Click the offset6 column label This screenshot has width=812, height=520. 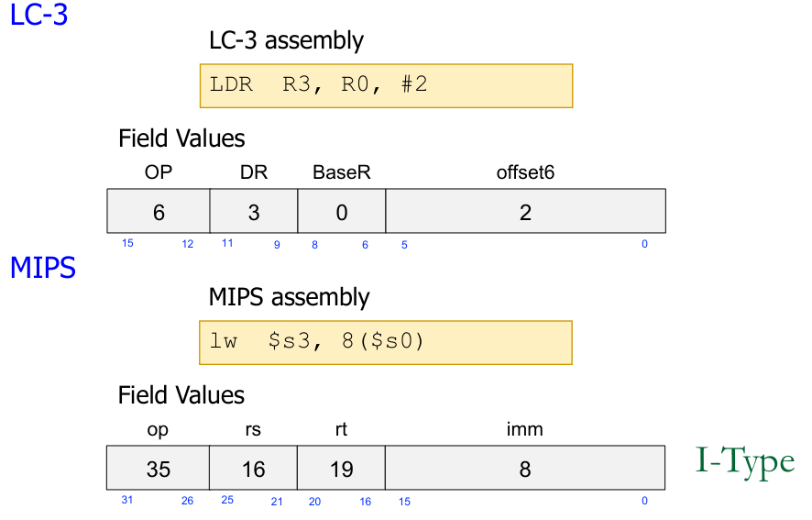coord(525,171)
